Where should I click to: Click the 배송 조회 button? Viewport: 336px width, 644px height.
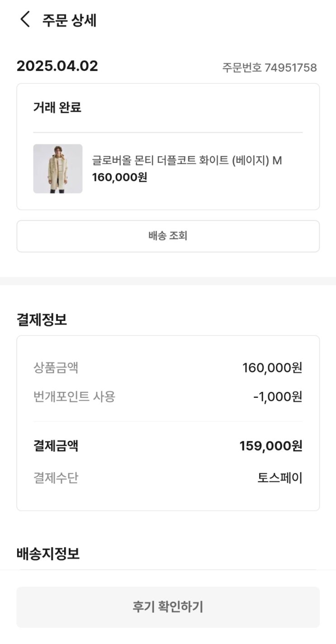[168, 236]
